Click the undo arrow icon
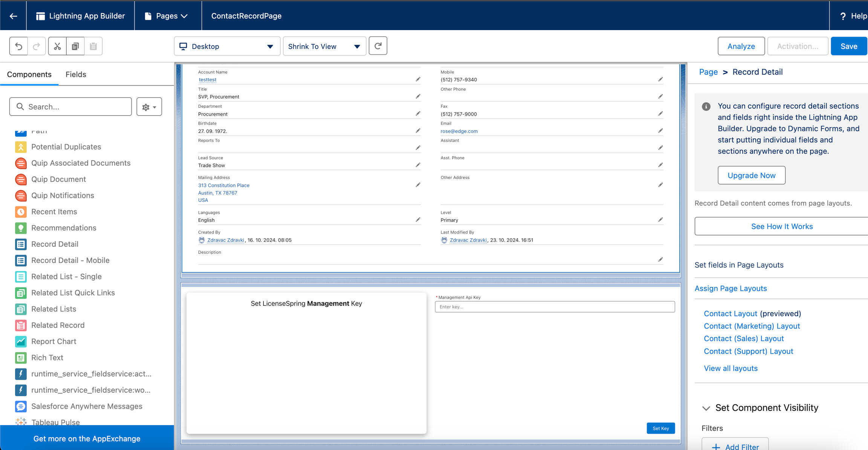 point(18,46)
